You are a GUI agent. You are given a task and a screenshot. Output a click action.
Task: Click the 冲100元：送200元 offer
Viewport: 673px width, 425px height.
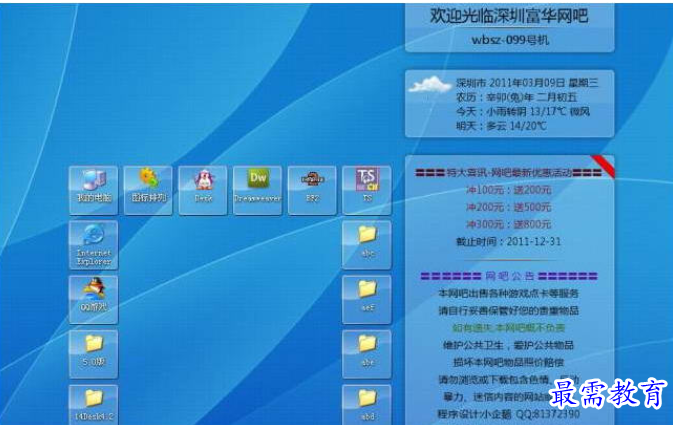(509, 190)
